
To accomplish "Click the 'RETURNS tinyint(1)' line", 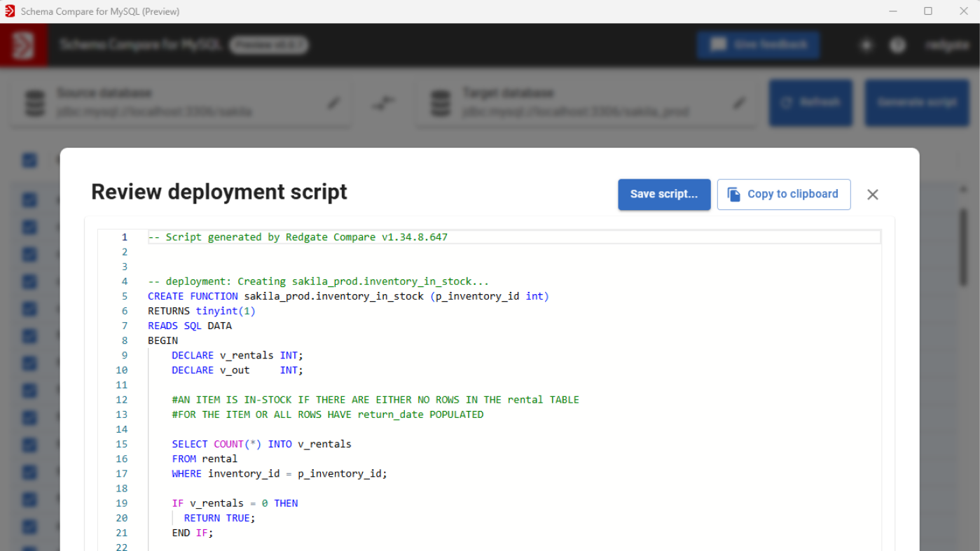I will tap(202, 311).
